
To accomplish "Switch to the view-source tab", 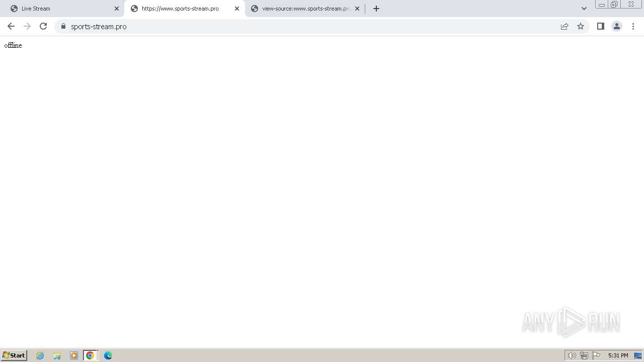I will click(x=306, y=9).
